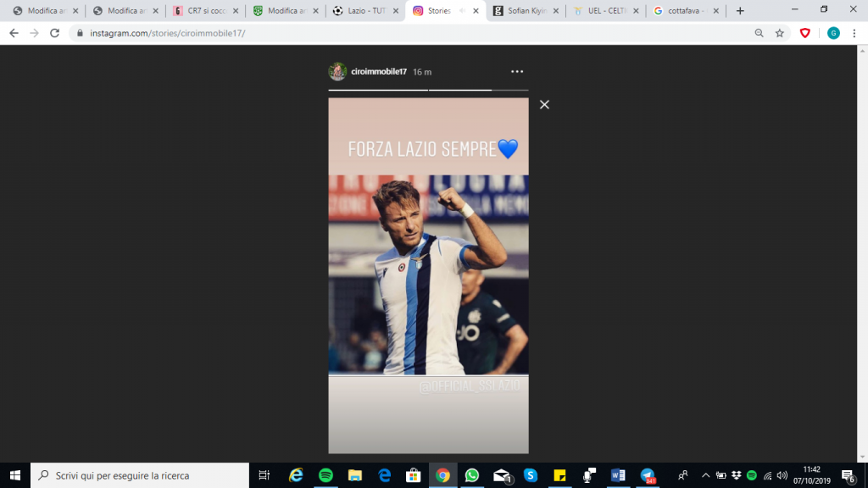Toggle the bookmark star in the address bar

pyautogui.click(x=779, y=34)
